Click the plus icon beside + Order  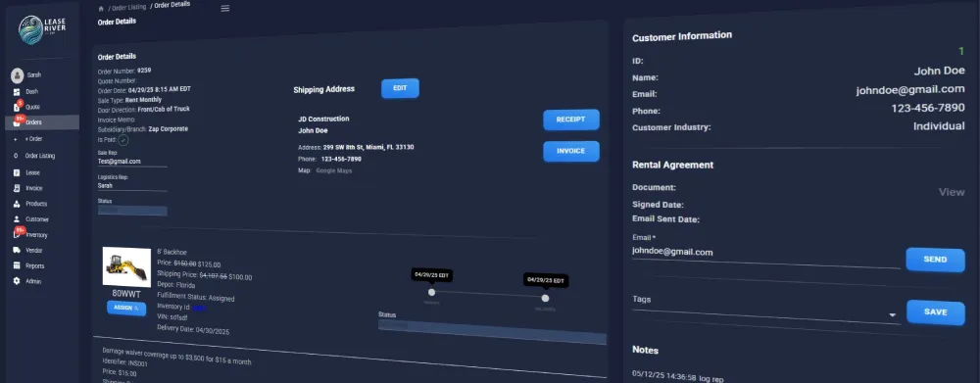tap(16, 139)
